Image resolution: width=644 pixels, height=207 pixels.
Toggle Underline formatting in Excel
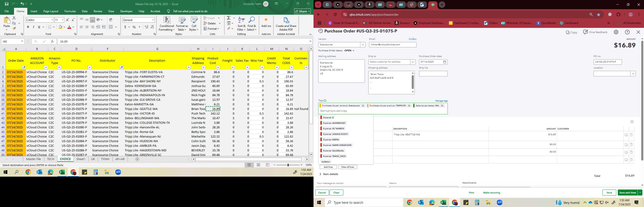39,27
